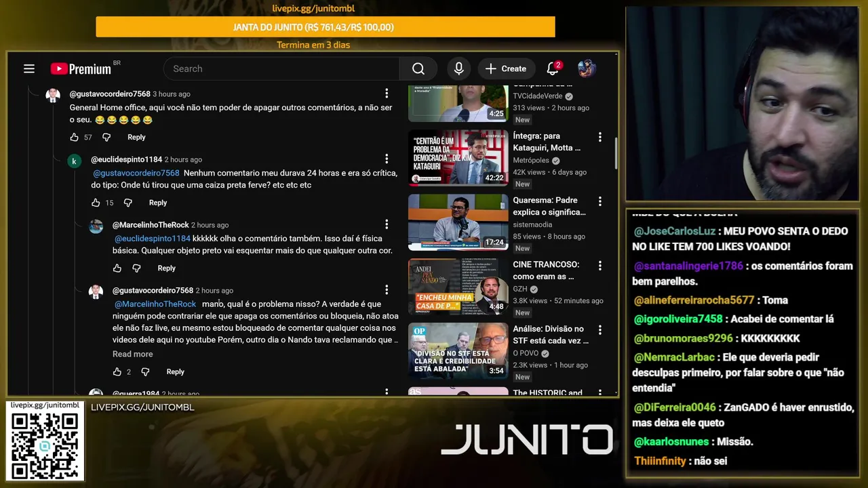Open video title 'Análise: Divisão no STF'
Screen dimensions: 868x488
[551, 335]
